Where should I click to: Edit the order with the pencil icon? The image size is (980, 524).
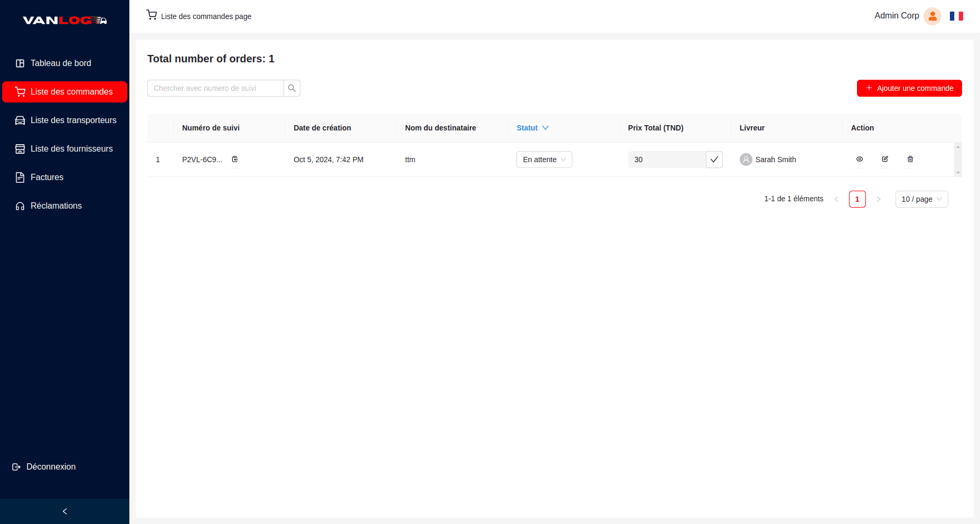coord(885,159)
